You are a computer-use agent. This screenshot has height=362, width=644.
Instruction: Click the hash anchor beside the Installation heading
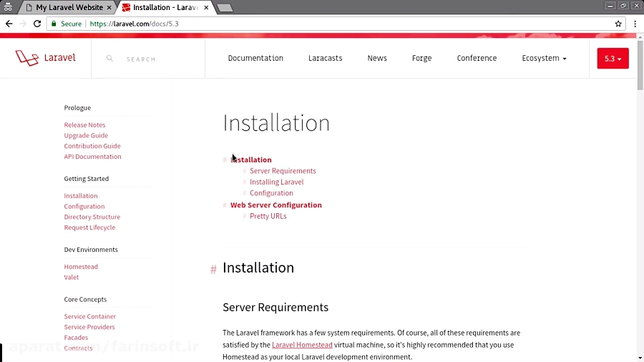tap(213, 269)
